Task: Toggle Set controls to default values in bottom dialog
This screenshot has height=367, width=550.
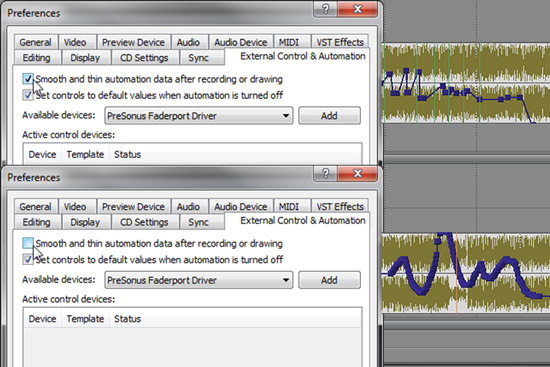Action: click(28, 259)
